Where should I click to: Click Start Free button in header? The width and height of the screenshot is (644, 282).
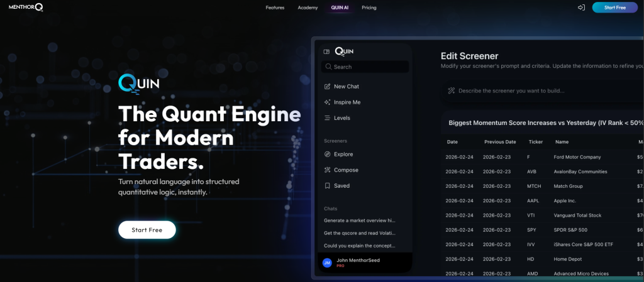click(x=615, y=8)
